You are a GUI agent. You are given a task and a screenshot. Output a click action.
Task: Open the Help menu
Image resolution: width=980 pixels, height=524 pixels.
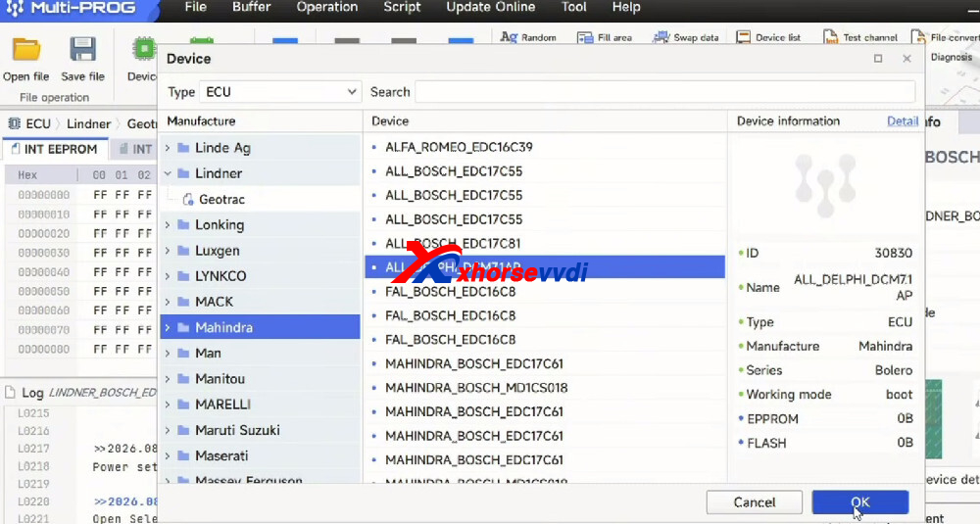[626, 8]
